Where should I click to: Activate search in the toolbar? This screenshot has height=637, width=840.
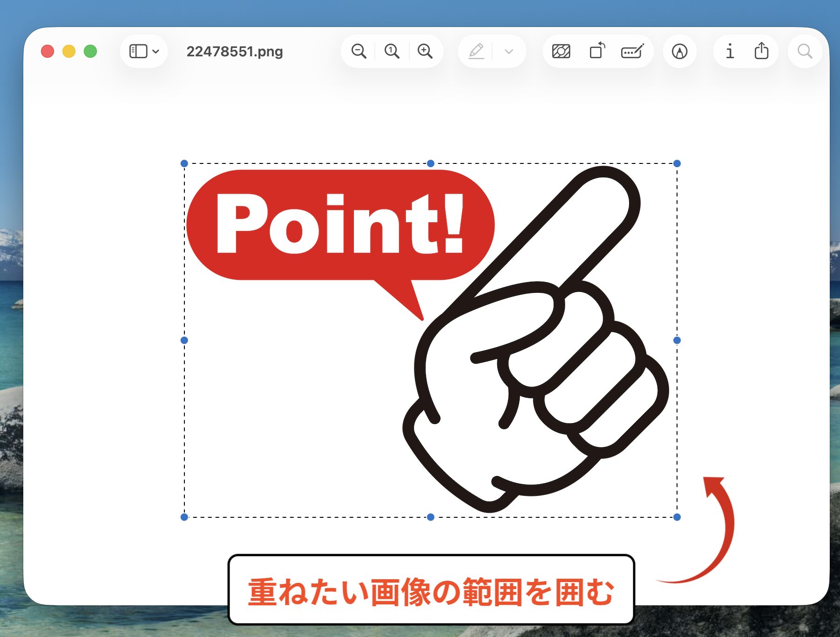point(805,51)
